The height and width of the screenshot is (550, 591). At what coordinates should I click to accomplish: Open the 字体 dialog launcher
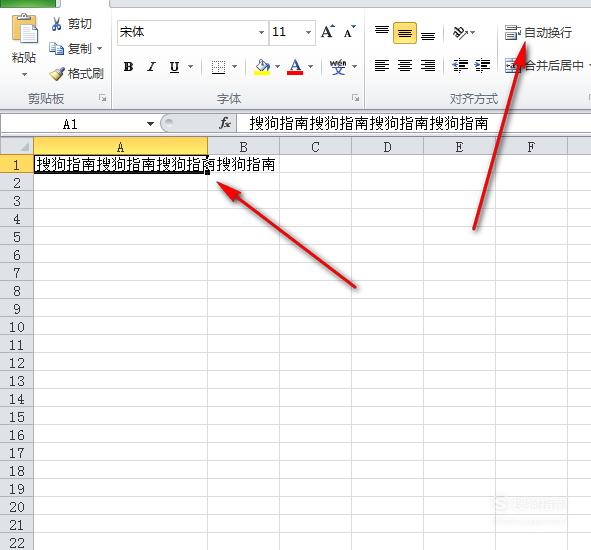coord(355,98)
